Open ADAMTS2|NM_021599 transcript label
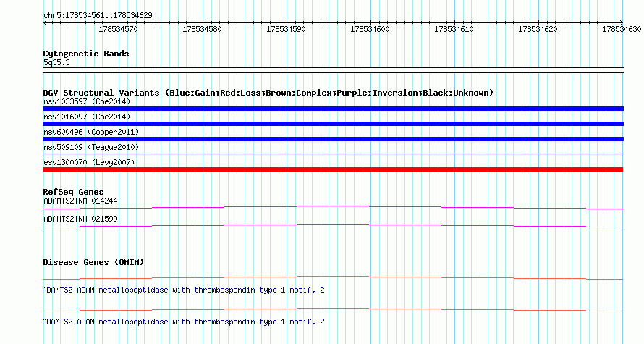 pyautogui.click(x=80, y=219)
